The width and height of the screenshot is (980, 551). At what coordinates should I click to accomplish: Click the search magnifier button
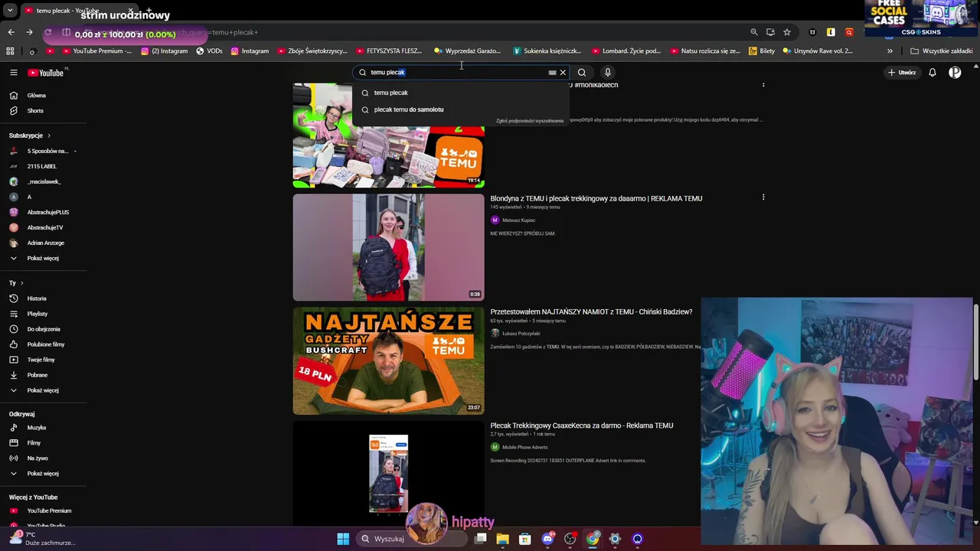tap(582, 73)
